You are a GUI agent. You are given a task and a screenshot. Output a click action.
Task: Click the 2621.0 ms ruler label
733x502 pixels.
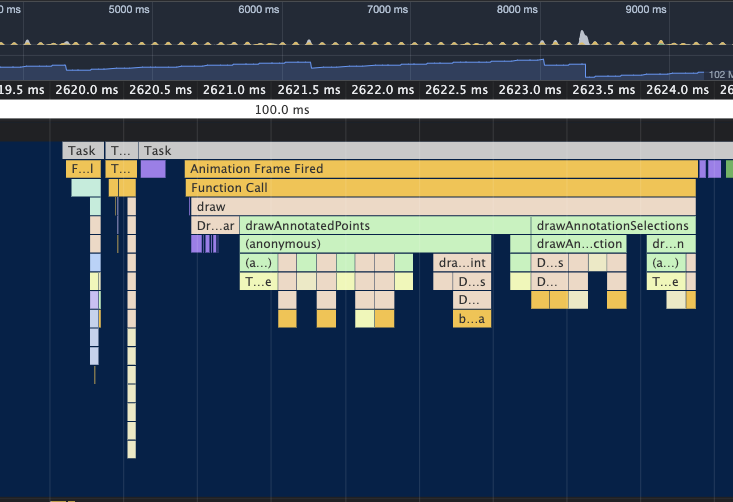[x=234, y=90]
